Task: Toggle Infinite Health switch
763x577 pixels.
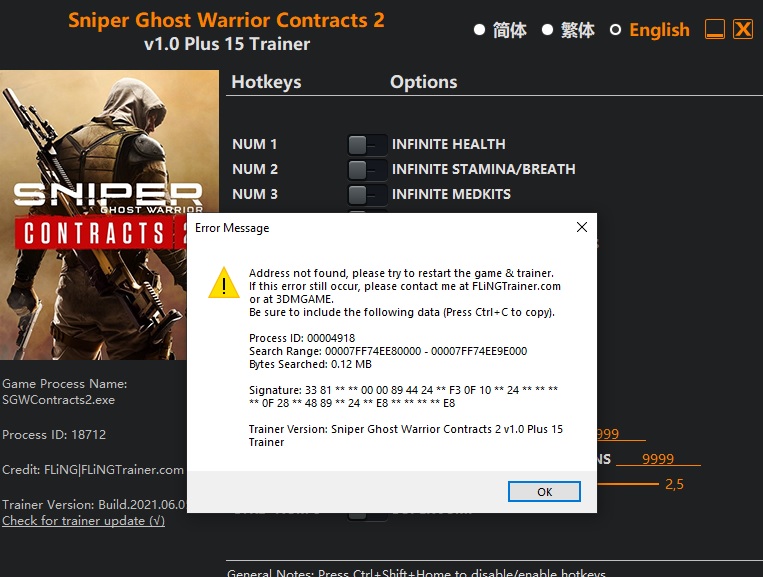Action: [x=367, y=144]
